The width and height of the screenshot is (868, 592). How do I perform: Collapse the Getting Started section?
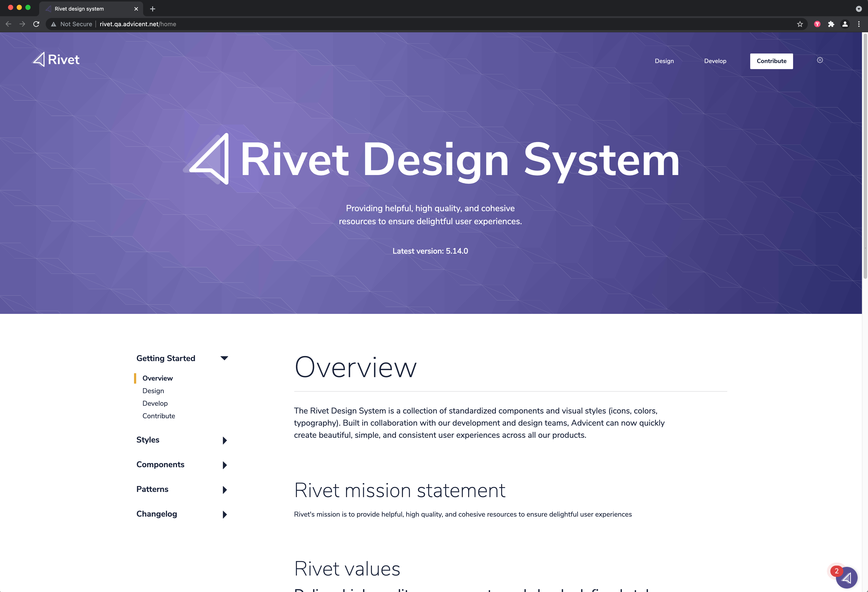224,358
